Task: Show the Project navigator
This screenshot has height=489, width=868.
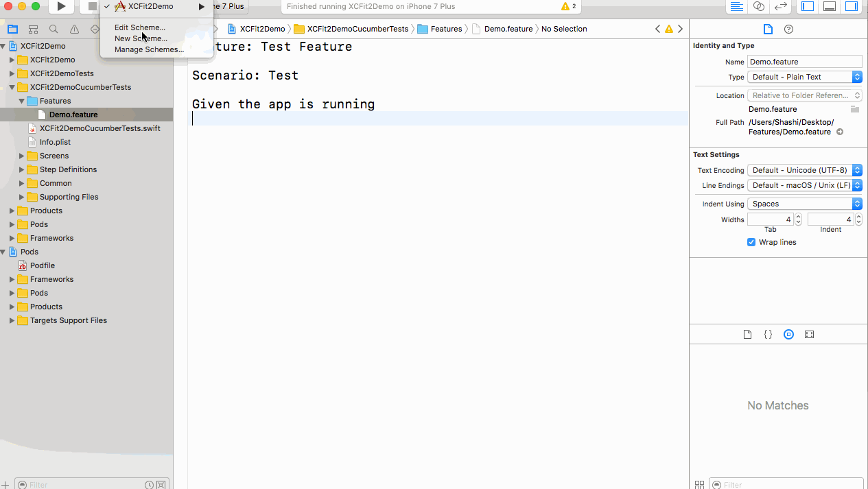Action: click(x=12, y=29)
